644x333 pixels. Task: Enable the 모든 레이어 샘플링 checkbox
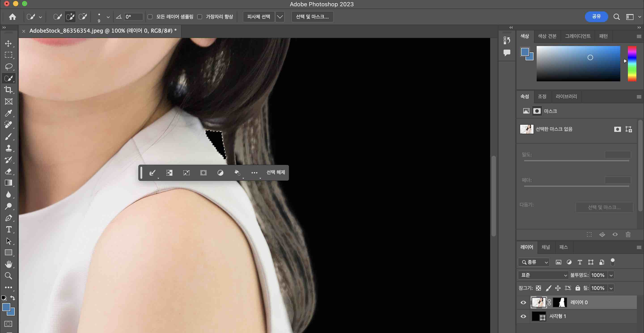click(x=150, y=17)
